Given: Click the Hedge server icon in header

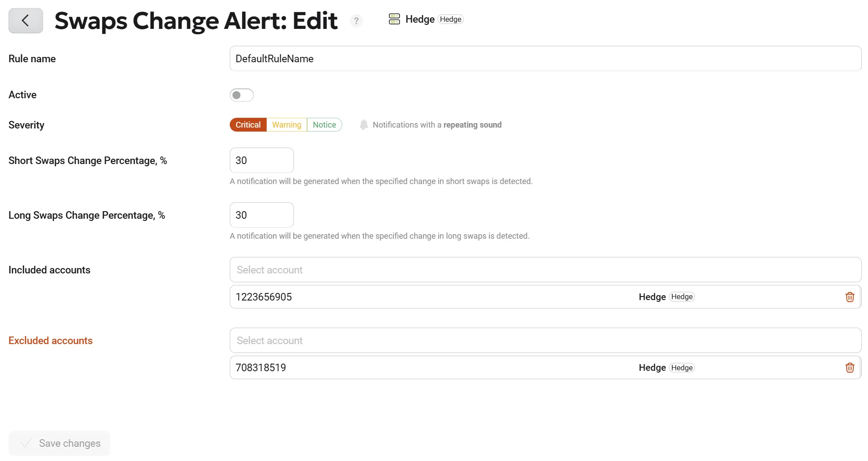Looking at the screenshot, I should [x=394, y=19].
